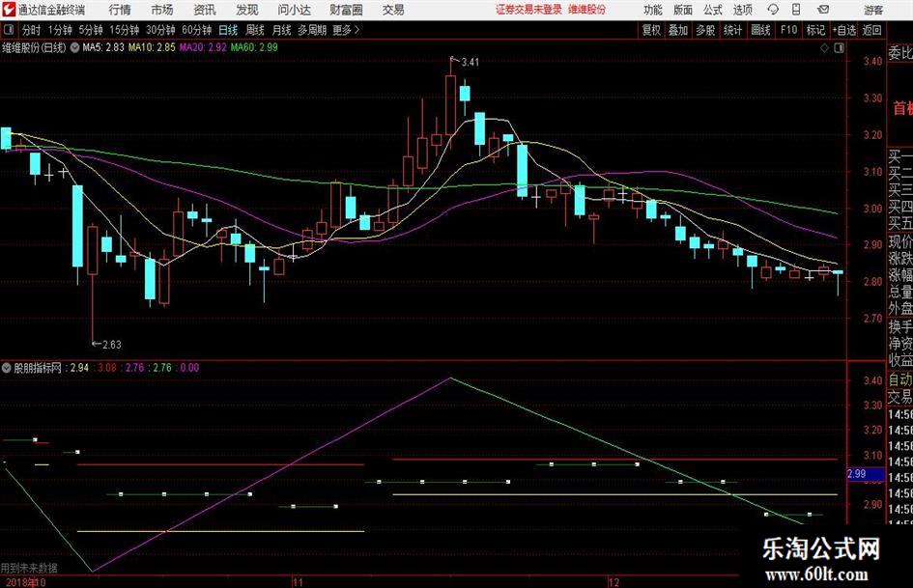Click the red 维维股份 stock name in title bar
This screenshot has width=913, height=588.
pos(587,10)
